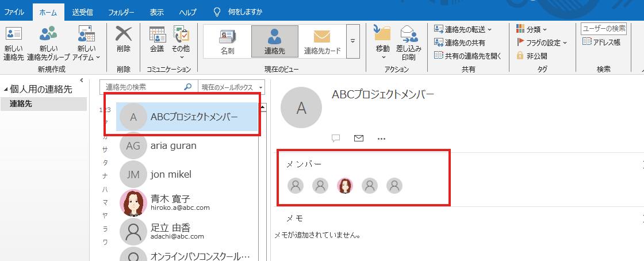644x261 pixels.
Task: Click the second member avatar
Action: pos(320,186)
